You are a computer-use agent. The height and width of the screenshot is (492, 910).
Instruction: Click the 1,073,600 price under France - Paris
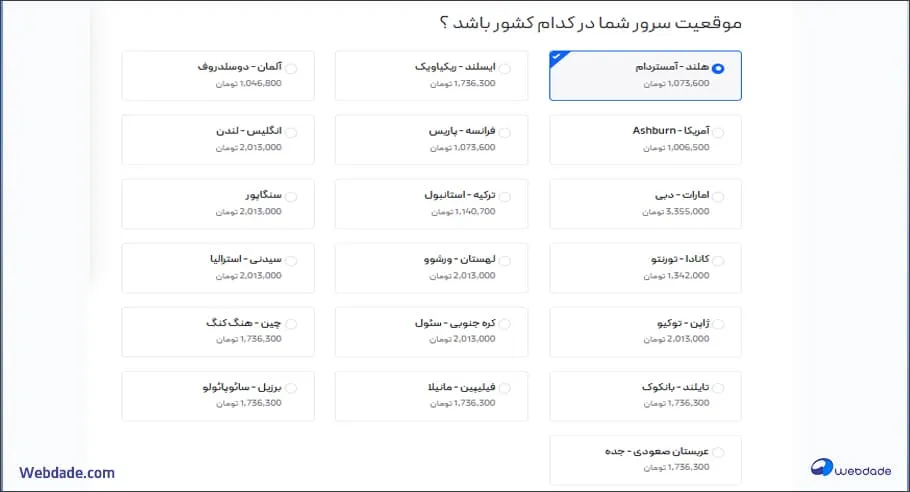click(x=463, y=147)
